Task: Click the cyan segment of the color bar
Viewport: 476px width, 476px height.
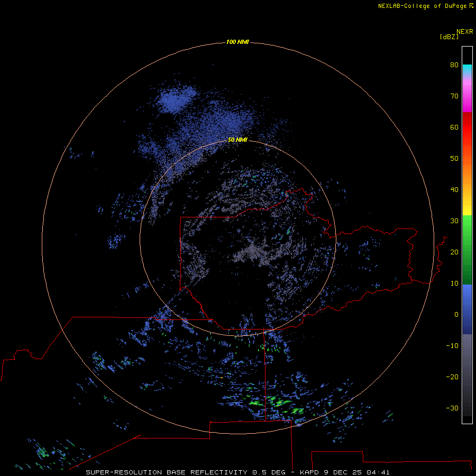Action: click(x=467, y=69)
